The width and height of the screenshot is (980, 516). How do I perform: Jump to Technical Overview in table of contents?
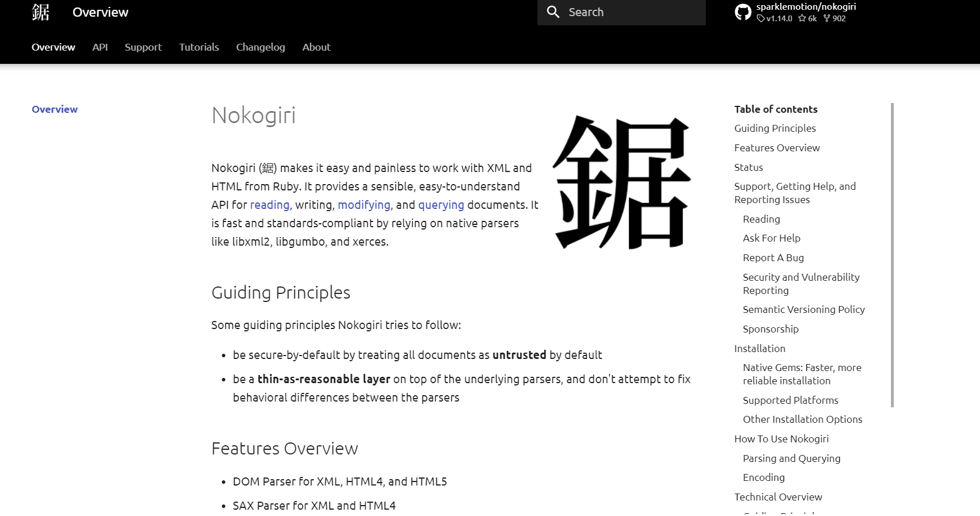778,497
